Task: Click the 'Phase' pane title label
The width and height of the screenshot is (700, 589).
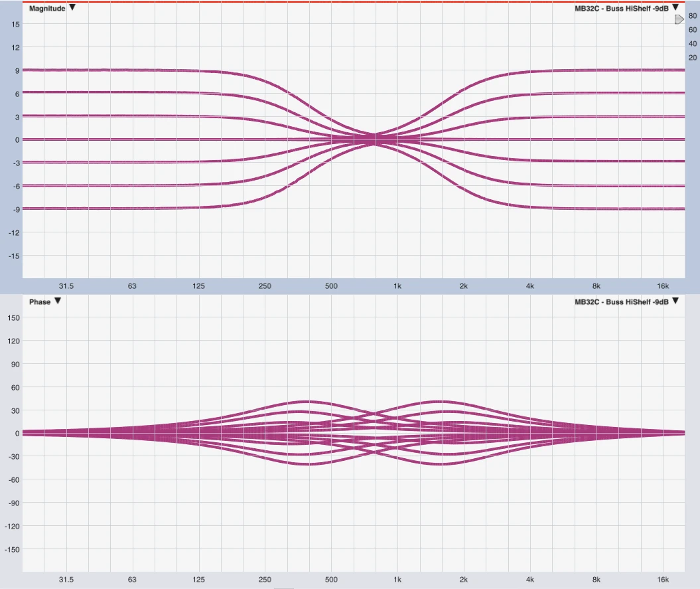Action: (x=40, y=301)
